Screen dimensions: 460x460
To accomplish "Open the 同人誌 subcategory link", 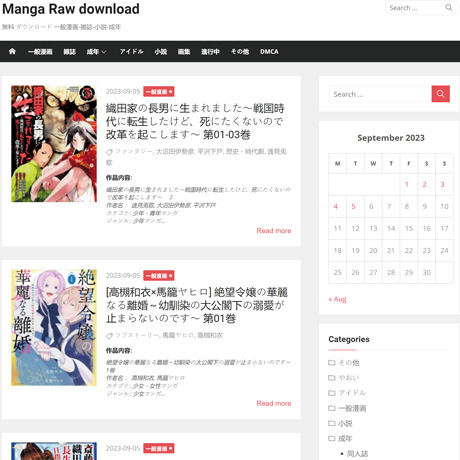I will coord(357,454).
